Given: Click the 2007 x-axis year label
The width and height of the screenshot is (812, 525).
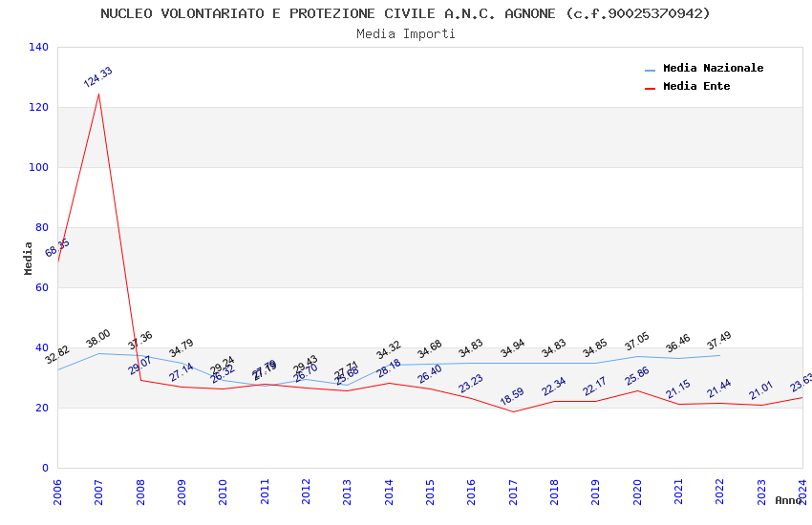Looking at the screenshot, I should click(x=98, y=492).
